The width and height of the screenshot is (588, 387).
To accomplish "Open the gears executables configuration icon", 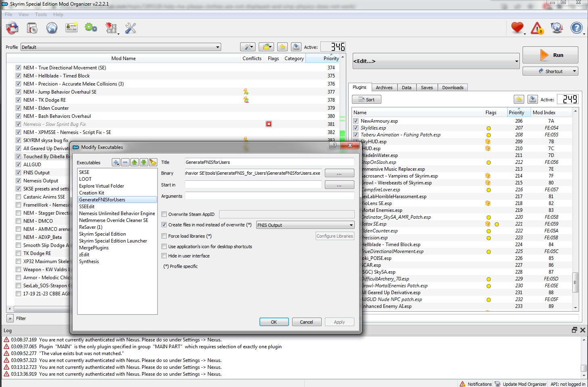I will (91, 28).
